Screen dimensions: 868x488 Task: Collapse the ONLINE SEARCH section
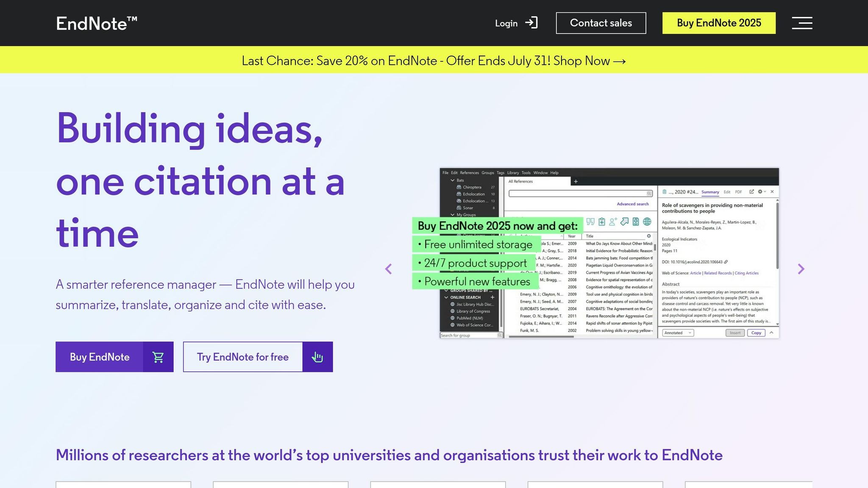tap(446, 297)
